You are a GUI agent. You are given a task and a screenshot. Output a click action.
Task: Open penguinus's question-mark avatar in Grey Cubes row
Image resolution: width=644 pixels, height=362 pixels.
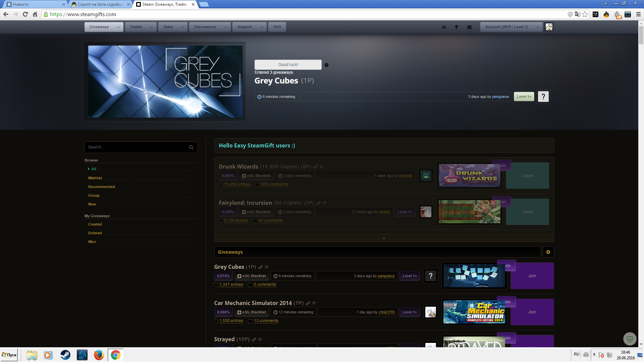431,276
